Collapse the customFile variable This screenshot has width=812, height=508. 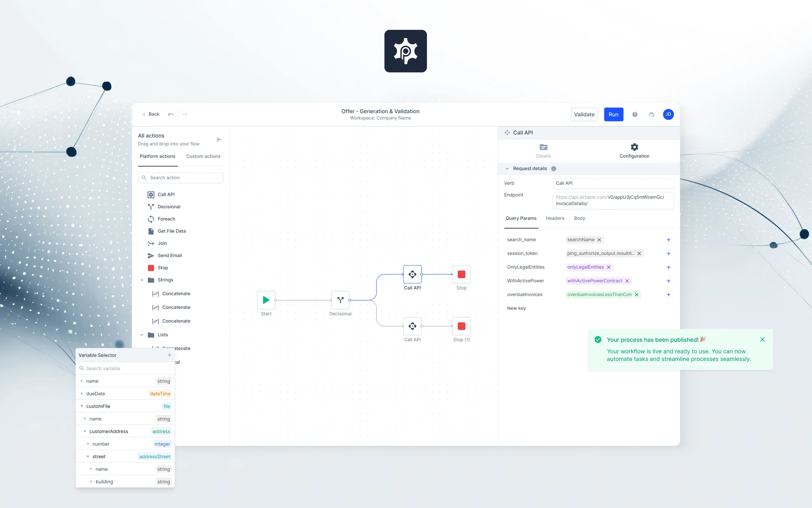[82, 406]
